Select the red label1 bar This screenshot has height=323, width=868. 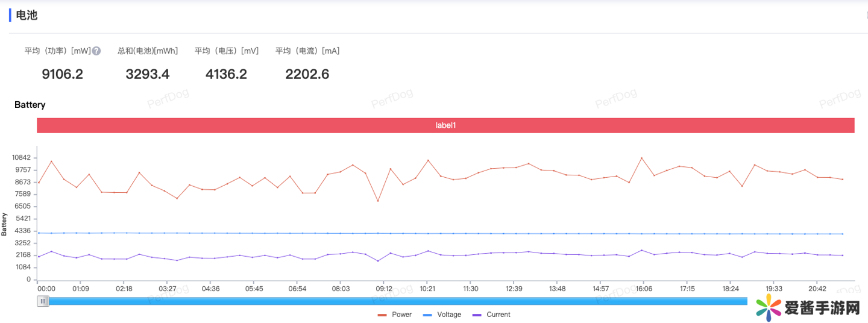point(445,125)
